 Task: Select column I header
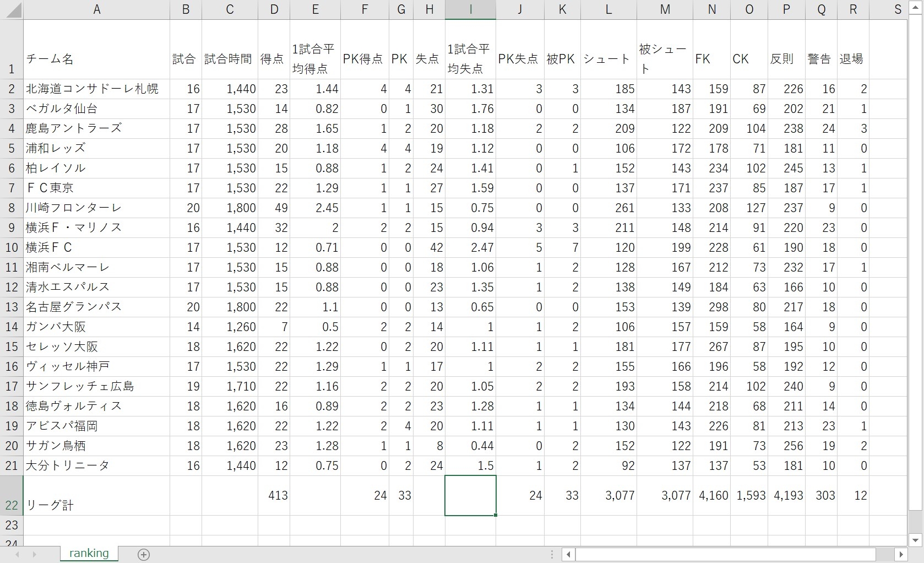pyautogui.click(x=470, y=10)
